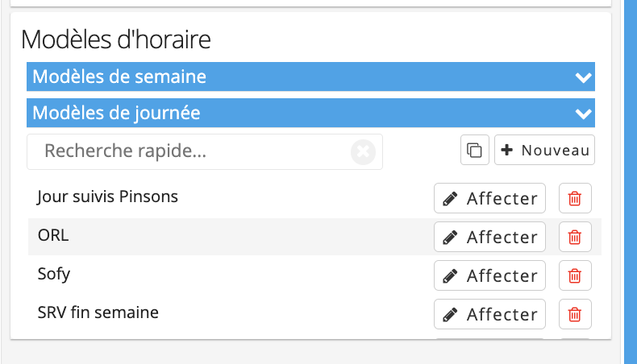Viewport: 637px width, 364px height.
Task: Create a new day model with Nouveau
Action: coord(544,150)
